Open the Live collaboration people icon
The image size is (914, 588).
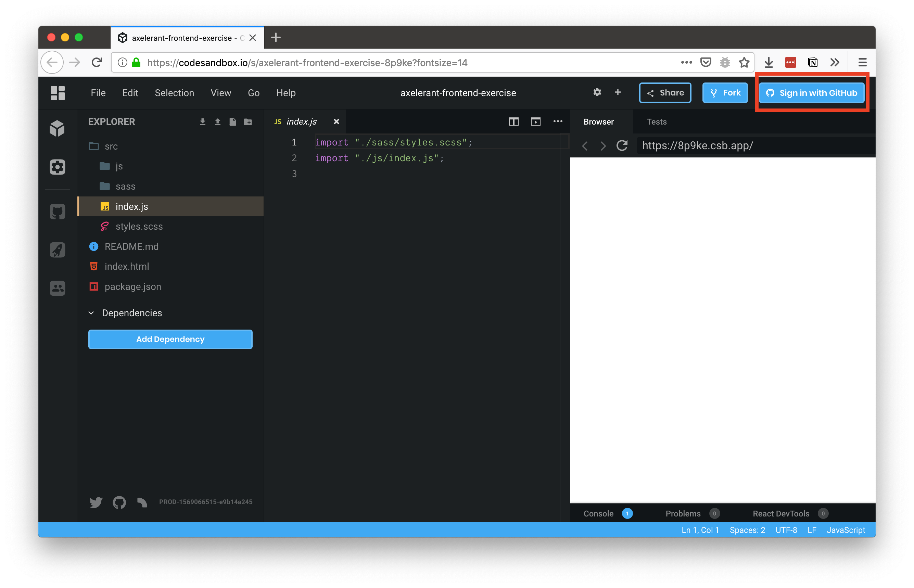(x=57, y=288)
